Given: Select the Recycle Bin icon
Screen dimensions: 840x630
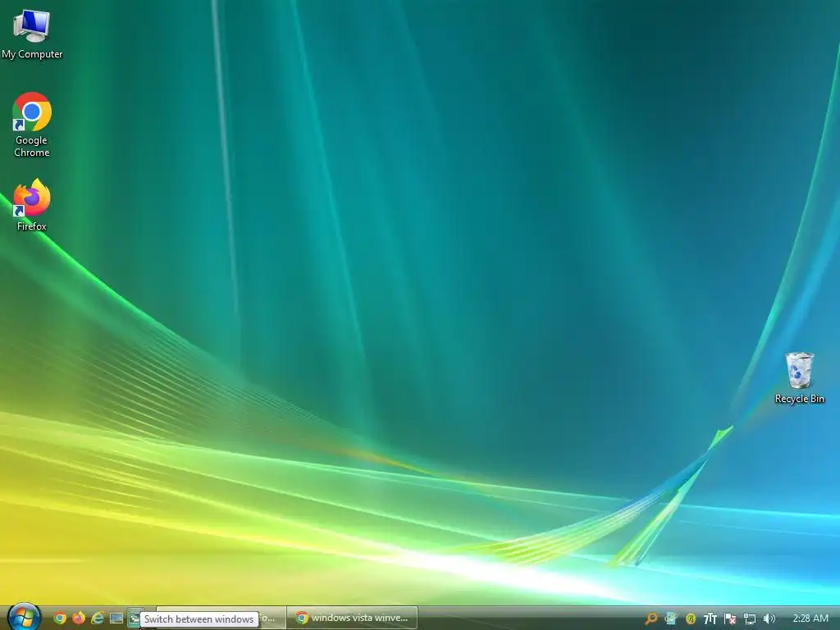Looking at the screenshot, I should 799,377.
